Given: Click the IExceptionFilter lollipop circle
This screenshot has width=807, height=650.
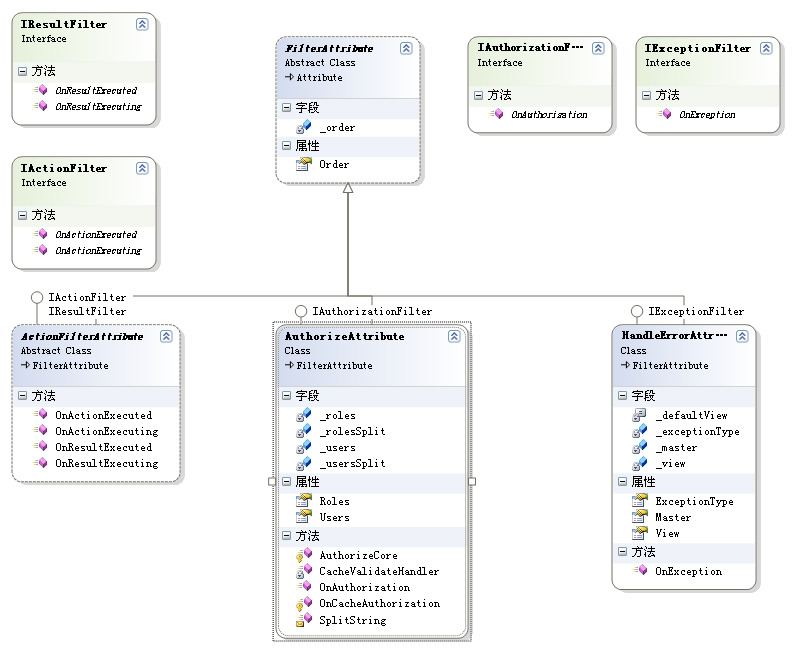Looking at the screenshot, I should [x=636, y=311].
